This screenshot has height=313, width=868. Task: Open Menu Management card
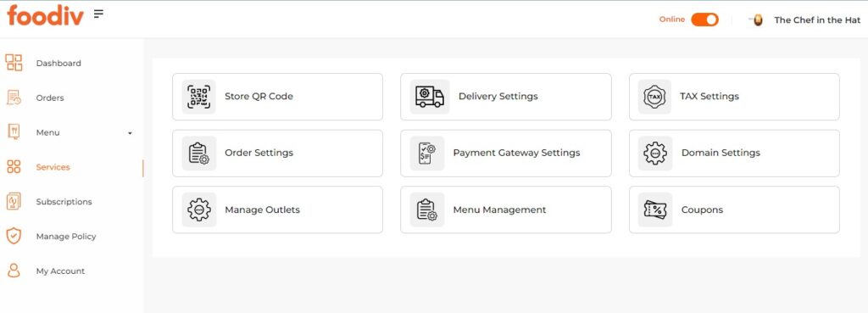click(506, 210)
